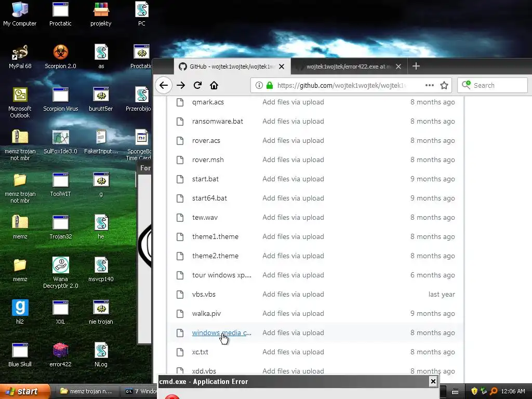Open the Proctatic icon beside My Computer

tap(60, 14)
